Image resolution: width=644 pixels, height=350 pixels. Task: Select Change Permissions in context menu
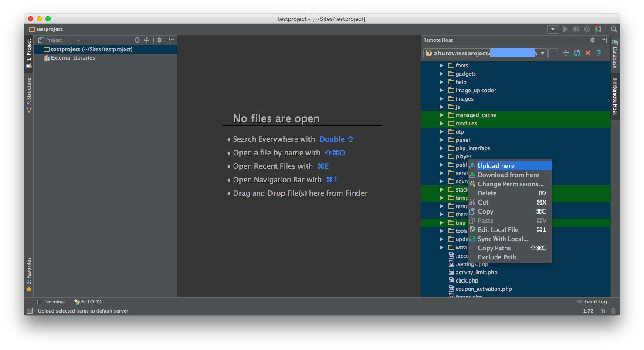(x=511, y=184)
